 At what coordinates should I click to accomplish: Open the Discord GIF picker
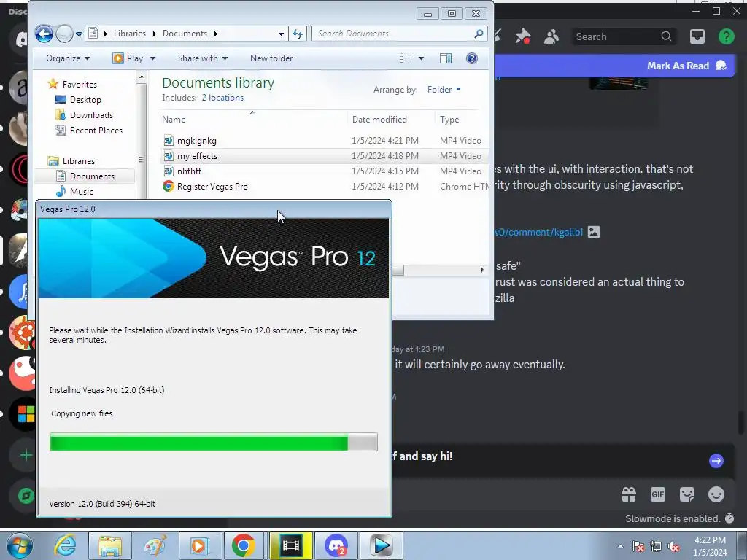pyautogui.click(x=657, y=494)
